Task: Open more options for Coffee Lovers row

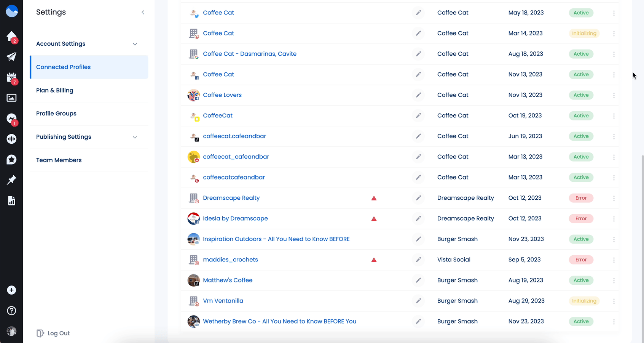Action: [614, 95]
